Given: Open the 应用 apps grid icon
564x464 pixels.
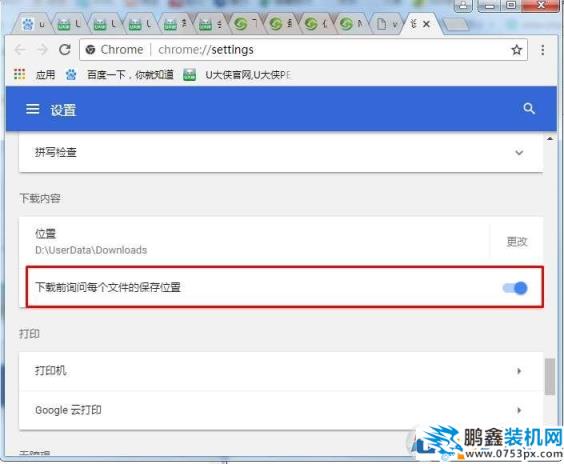Looking at the screenshot, I should 19,74.
